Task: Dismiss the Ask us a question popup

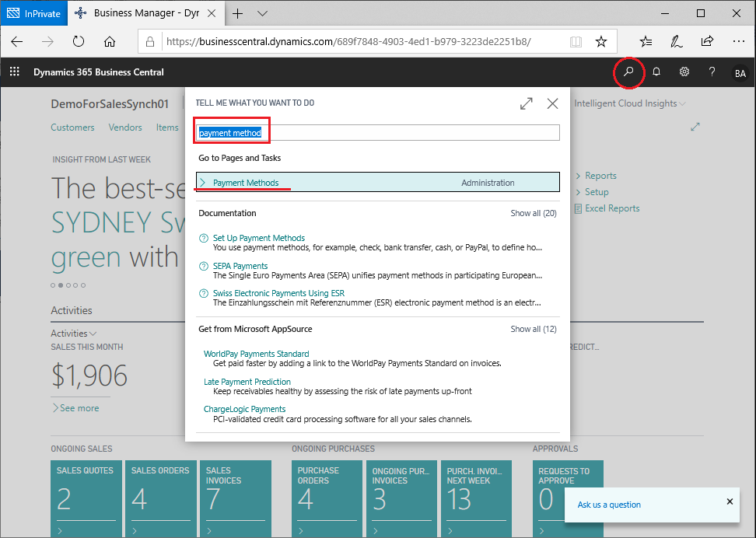Action: [x=730, y=501]
